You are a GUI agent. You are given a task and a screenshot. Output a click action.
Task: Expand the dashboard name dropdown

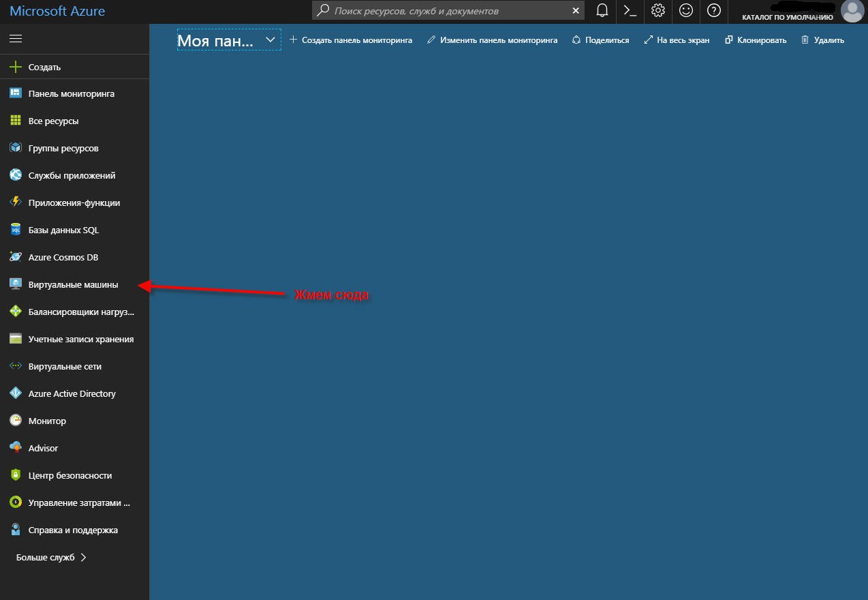tap(270, 40)
